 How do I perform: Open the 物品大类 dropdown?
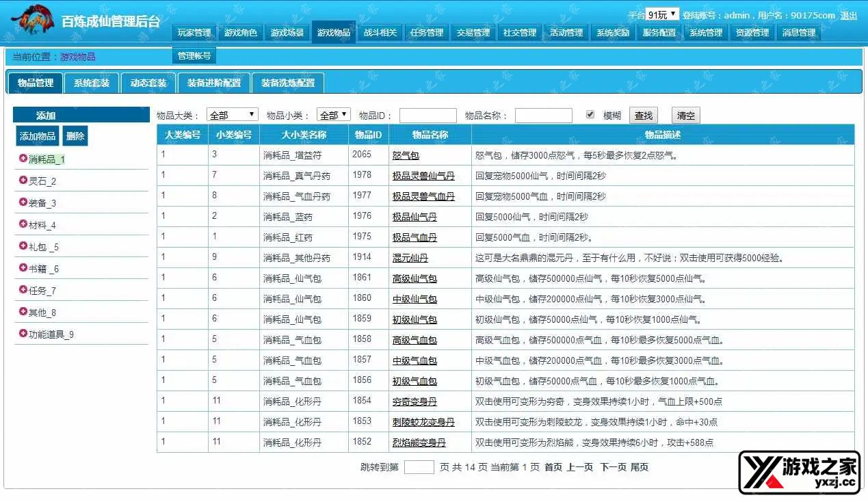point(232,115)
